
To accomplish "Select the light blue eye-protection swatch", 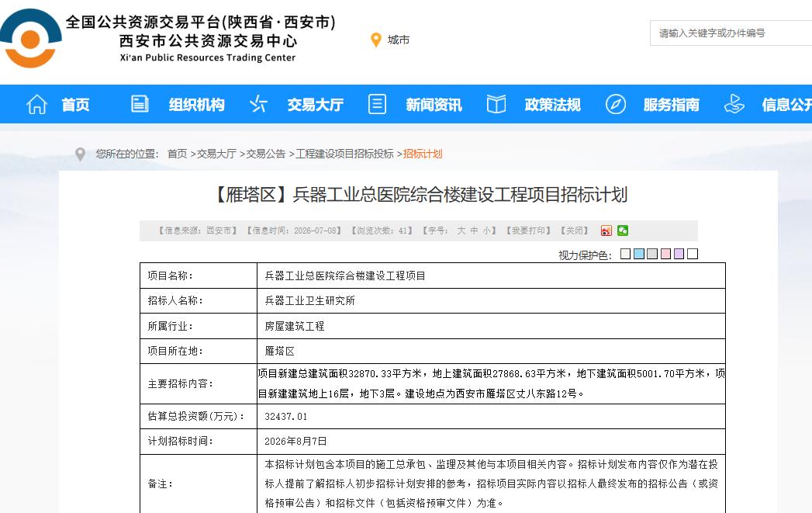I will click(639, 254).
